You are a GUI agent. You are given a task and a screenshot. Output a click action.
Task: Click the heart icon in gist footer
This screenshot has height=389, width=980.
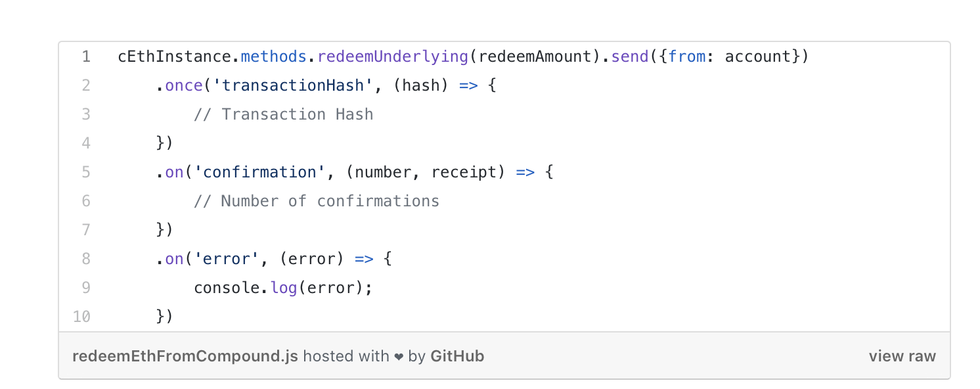(399, 357)
